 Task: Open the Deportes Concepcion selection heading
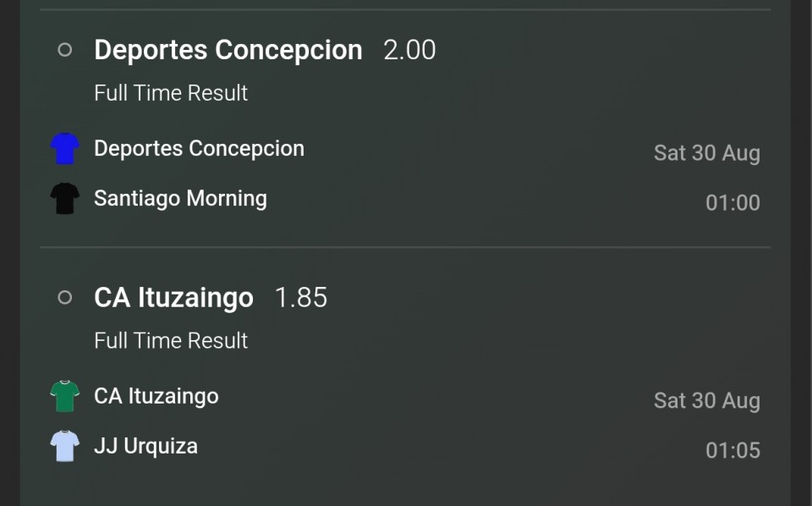[x=228, y=50]
